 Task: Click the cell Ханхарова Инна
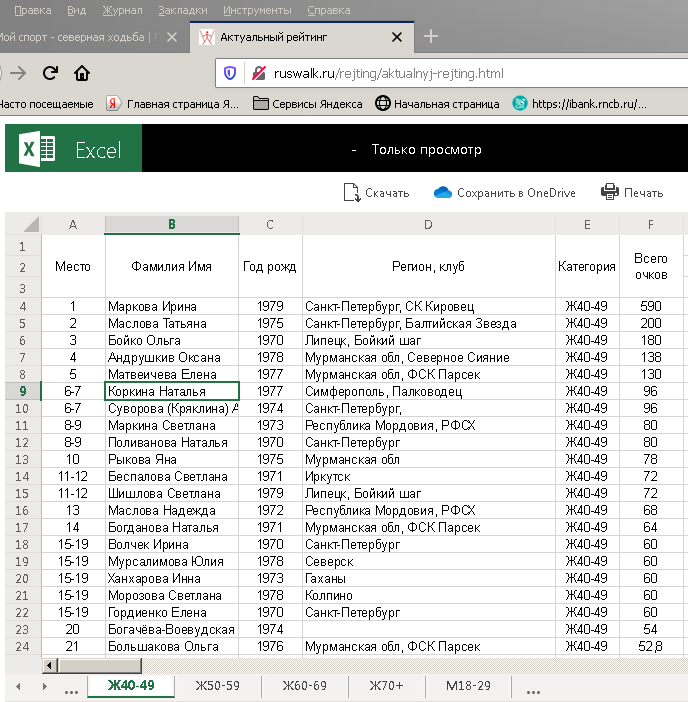pyautogui.click(x=172, y=579)
